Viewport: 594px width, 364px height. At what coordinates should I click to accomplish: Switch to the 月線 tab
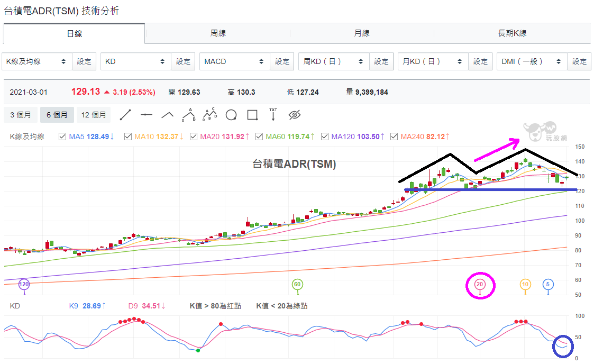(x=362, y=33)
